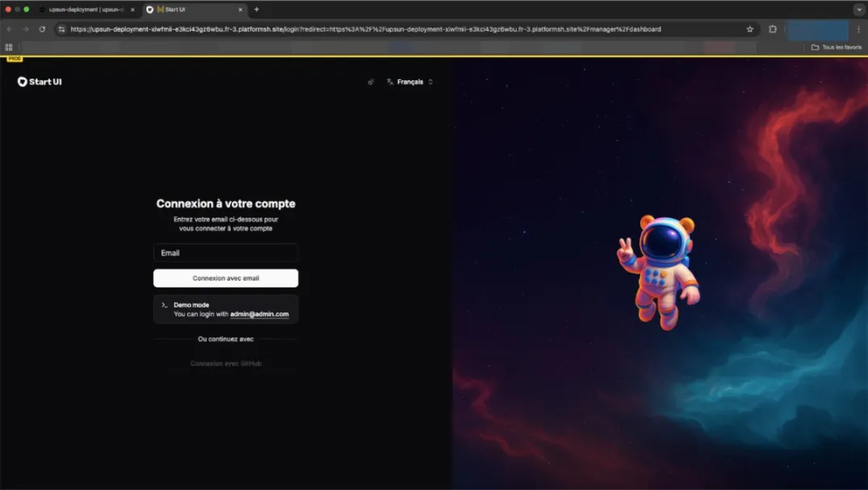Click the Start UI logo icon
Viewport: 868px width, 490px height.
click(21, 82)
